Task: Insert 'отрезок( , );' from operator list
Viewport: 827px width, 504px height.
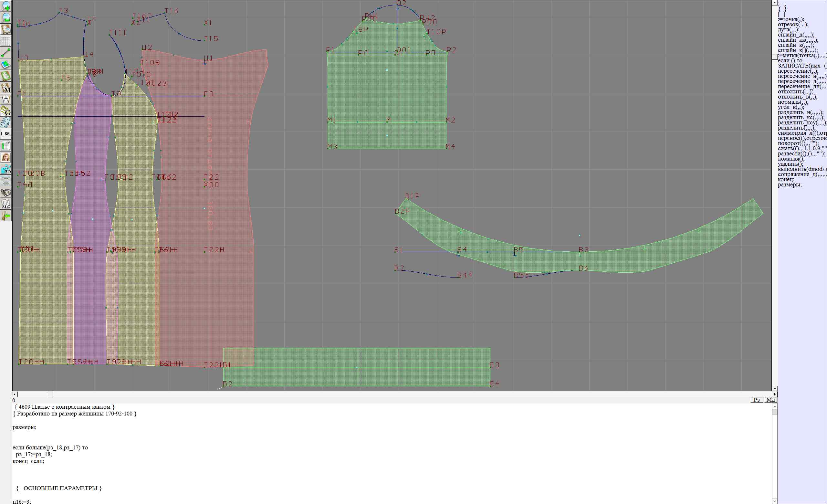Action: [793, 25]
